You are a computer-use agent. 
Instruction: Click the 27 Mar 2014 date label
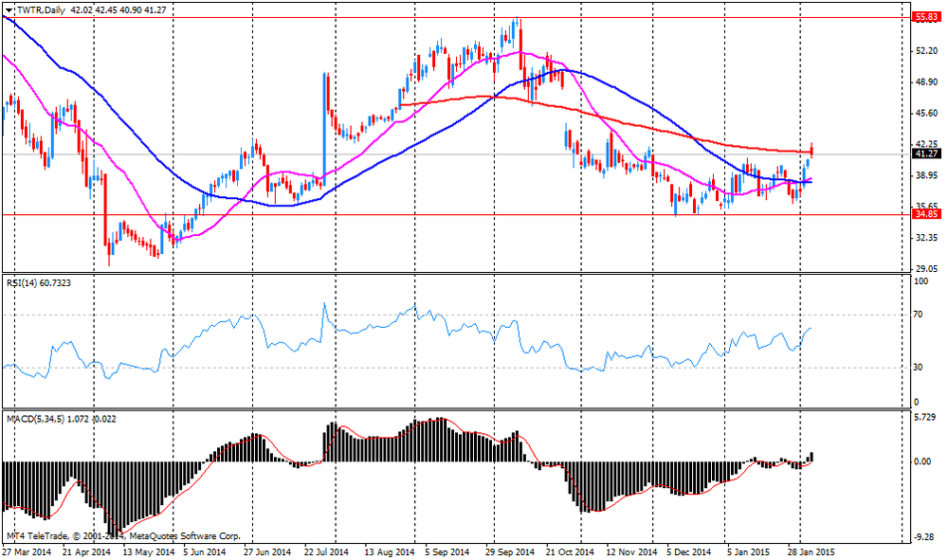click(x=27, y=552)
